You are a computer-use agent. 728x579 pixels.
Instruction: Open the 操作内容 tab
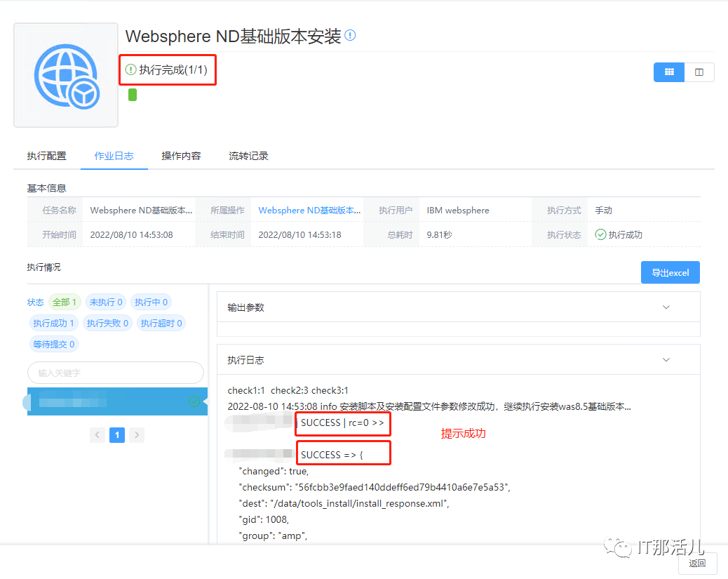tap(181, 156)
